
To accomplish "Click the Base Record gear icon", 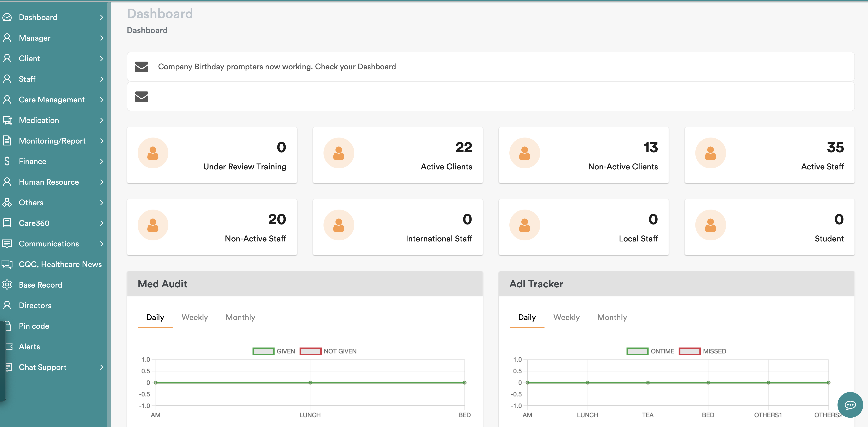I will pyautogui.click(x=7, y=285).
